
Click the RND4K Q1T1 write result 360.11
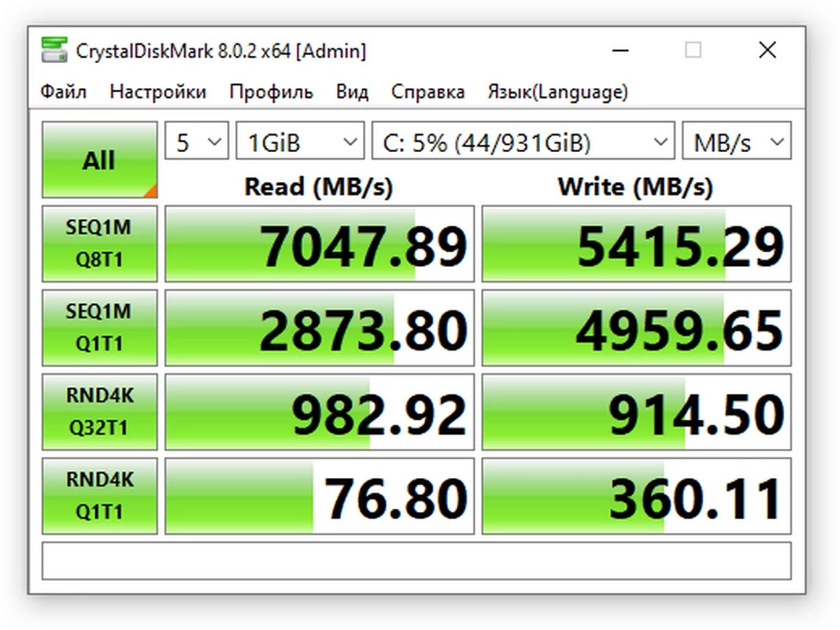click(x=636, y=496)
